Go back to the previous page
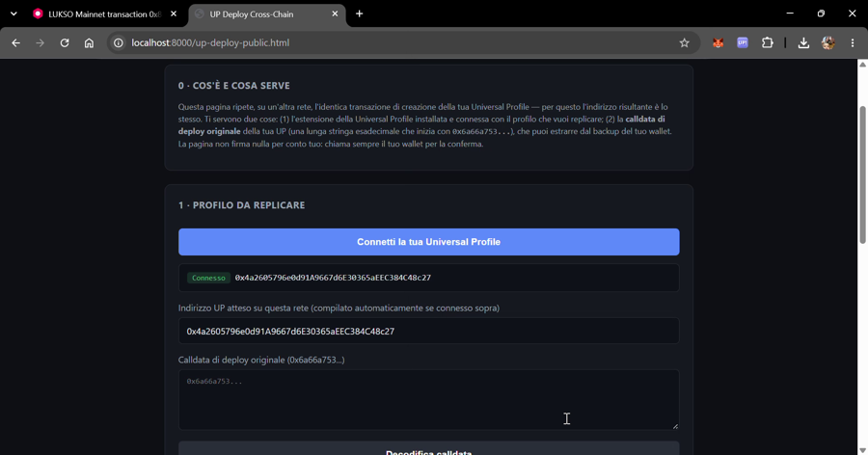The image size is (868, 455). pos(15,42)
